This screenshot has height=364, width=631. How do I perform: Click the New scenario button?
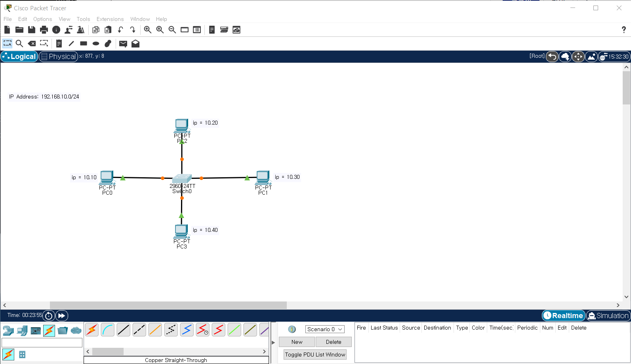297,342
